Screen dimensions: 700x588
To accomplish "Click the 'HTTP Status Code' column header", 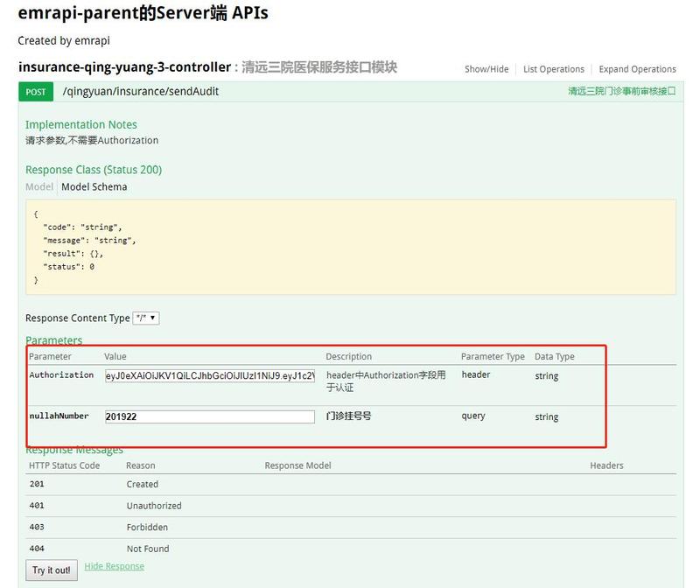I will (64, 465).
